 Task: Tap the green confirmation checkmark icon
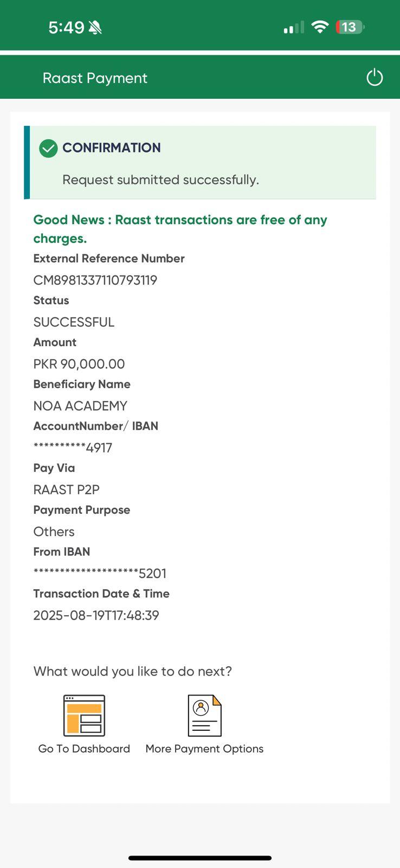48,148
